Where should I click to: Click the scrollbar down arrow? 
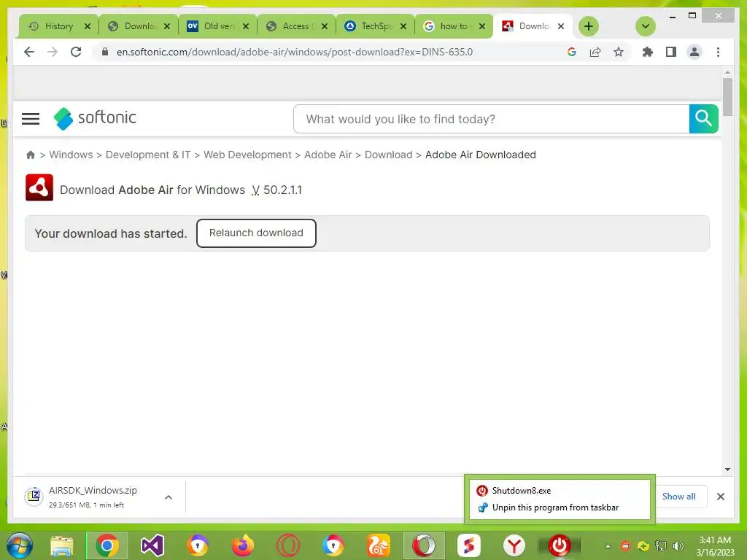click(x=727, y=470)
